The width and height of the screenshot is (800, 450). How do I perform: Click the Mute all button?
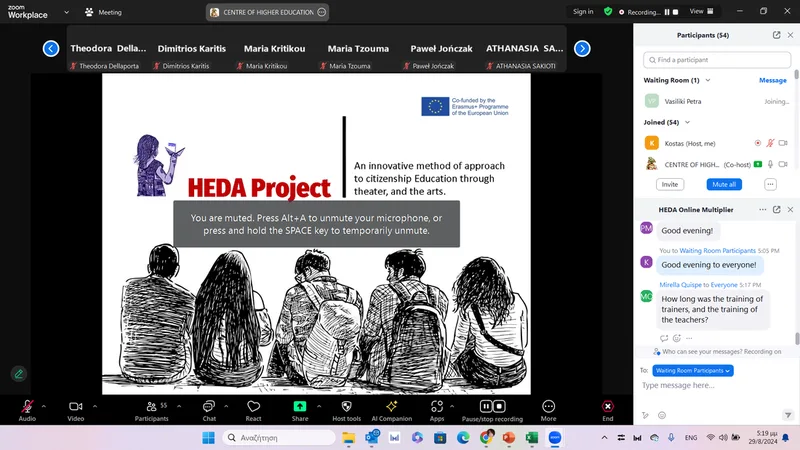tap(724, 184)
